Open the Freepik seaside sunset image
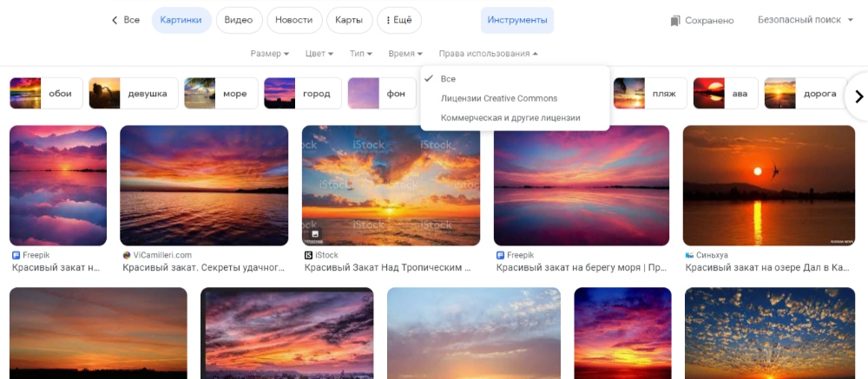 pos(582,186)
